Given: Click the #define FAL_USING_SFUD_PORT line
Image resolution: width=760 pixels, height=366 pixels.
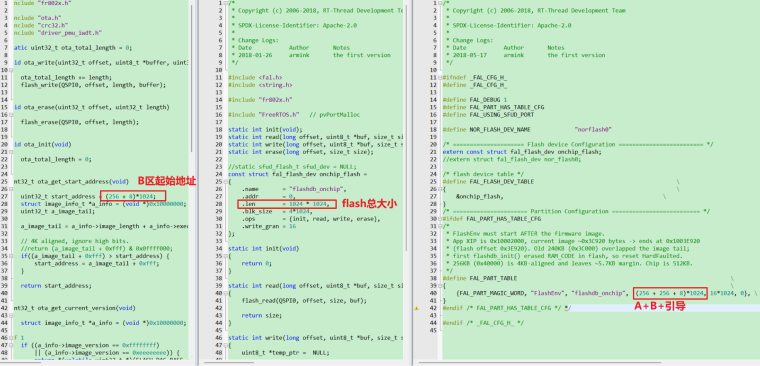Looking at the screenshot, I should click(x=488, y=115).
